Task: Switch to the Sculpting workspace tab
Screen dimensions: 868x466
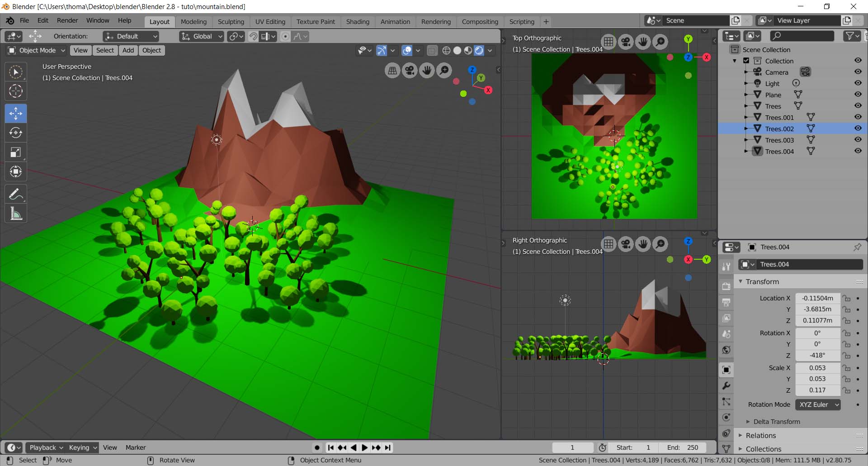Action: tap(231, 22)
